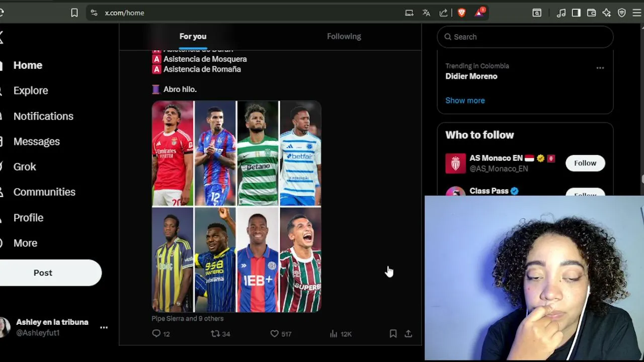Open the Benfica red jersey player photo

pyautogui.click(x=173, y=153)
